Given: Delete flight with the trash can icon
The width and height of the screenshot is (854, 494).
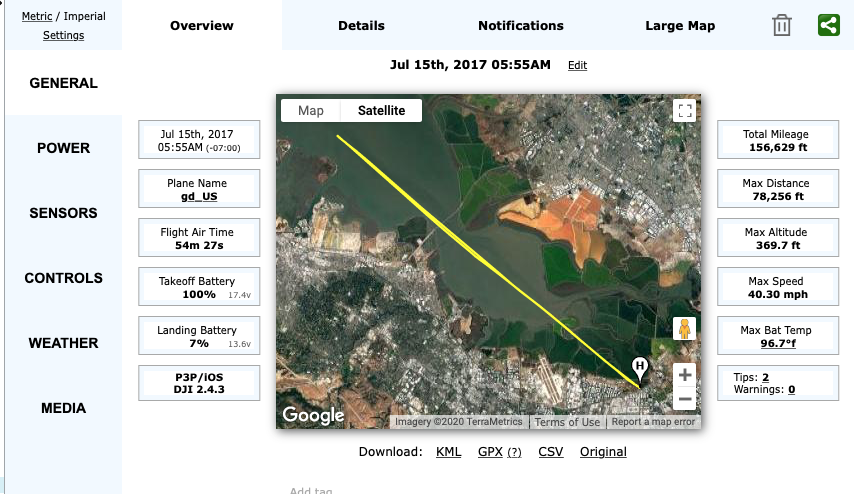Looking at the screenshot, I should click(782, 26).
